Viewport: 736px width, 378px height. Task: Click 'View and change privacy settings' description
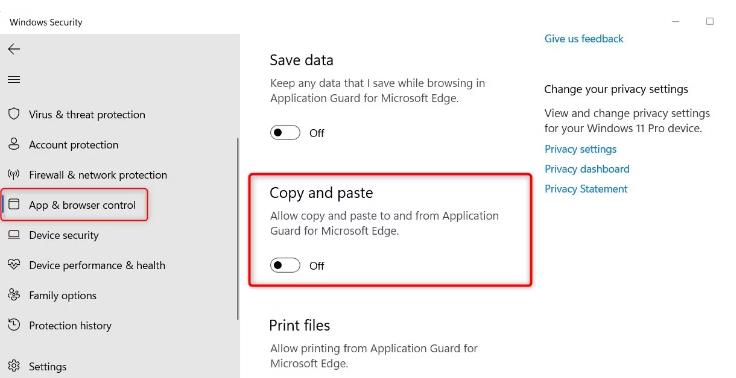tap(627, 121)
